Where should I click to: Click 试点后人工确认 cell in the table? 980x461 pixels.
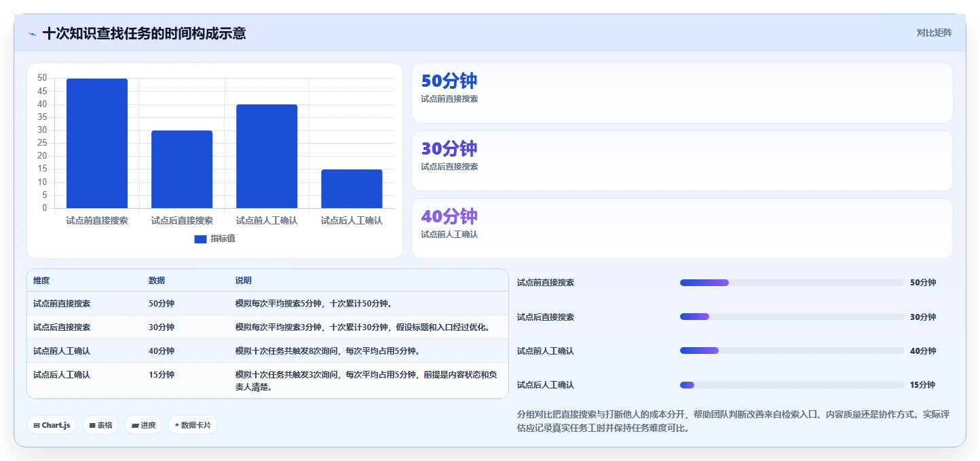coord(62,374)
